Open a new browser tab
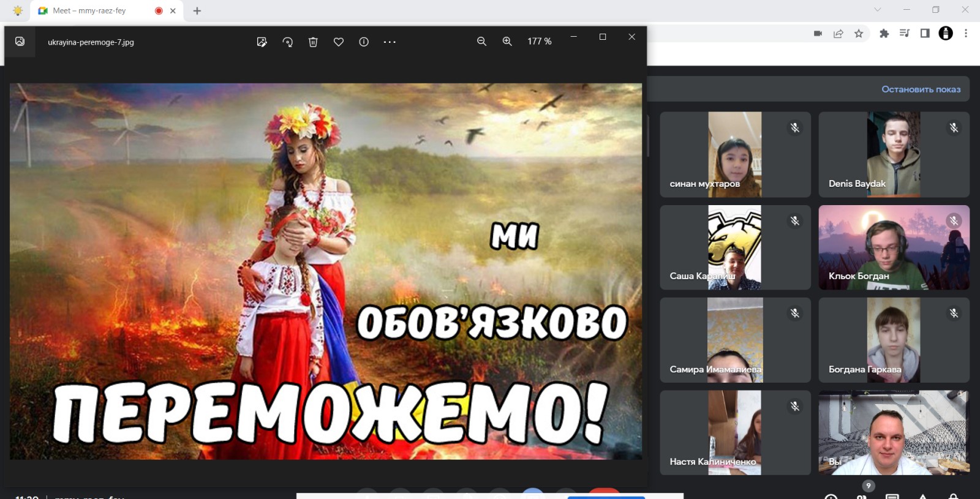The image size is (980, 499). [197, 10]
